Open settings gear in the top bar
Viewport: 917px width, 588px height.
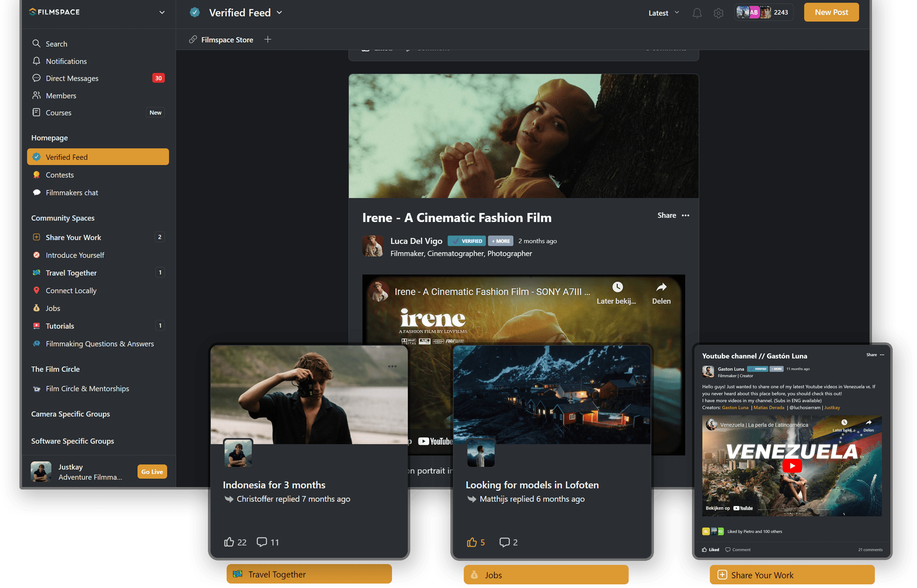pyautogui.click(x=718, y=13)
